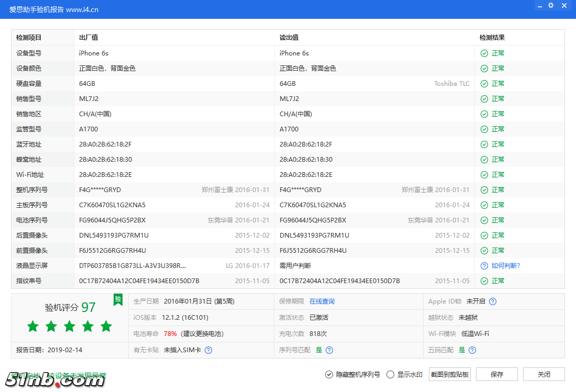
Task: Click the green 验 badge above the score
Action: [x=118, y=300]
